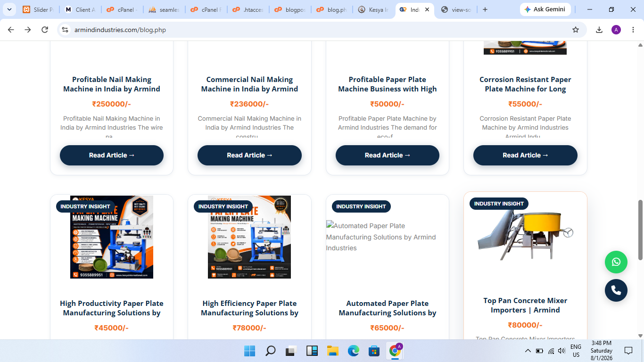Switch to seamless phpMyAdmin tab
The height and width of the screenshot is (362, 644).
164,9
